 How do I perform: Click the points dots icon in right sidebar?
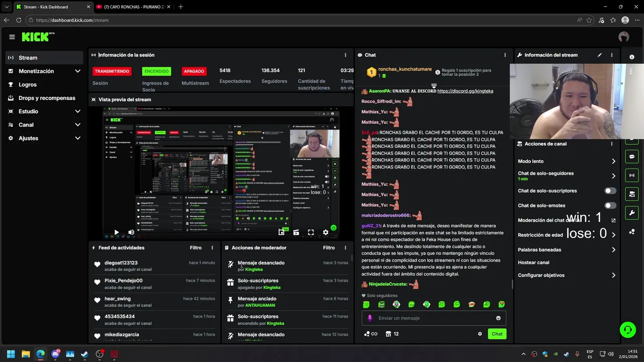point(632,231)
